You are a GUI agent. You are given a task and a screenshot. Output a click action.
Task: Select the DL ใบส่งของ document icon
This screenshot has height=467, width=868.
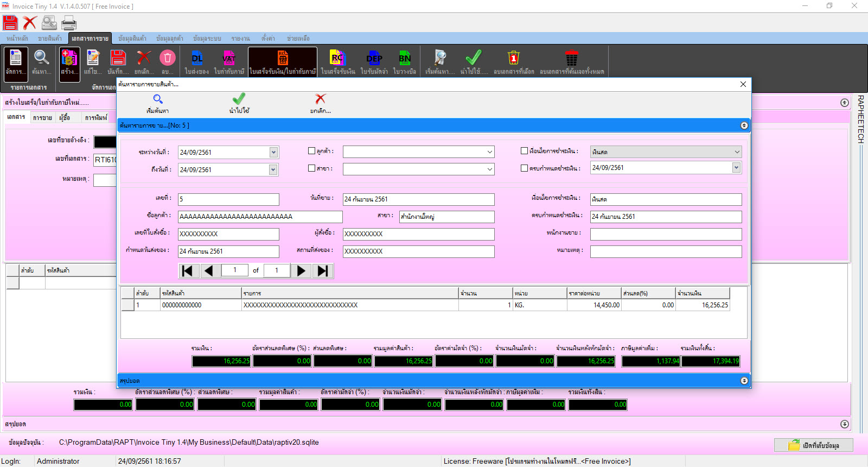pos(196,59)
